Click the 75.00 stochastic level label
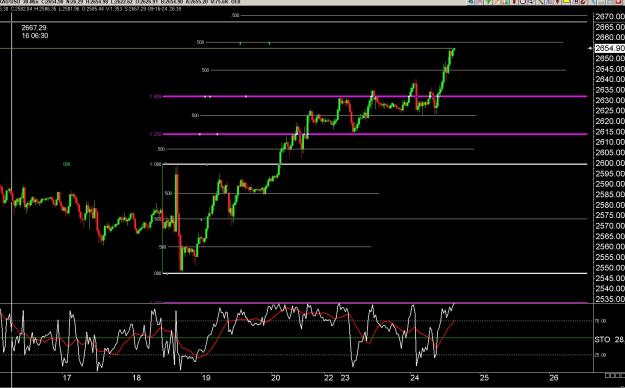Viewport: 625px width, 388px height. click(601, 321)
